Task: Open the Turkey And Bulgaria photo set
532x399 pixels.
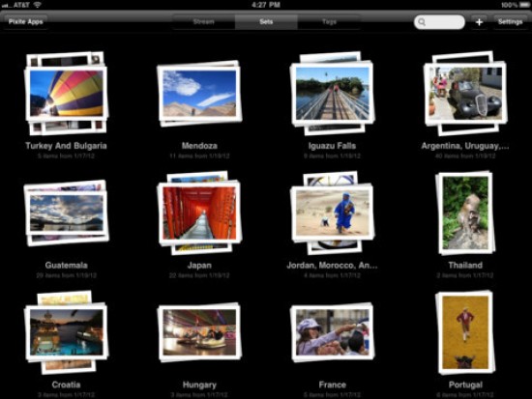Action: pyautogui.click(x=66, y=93)
